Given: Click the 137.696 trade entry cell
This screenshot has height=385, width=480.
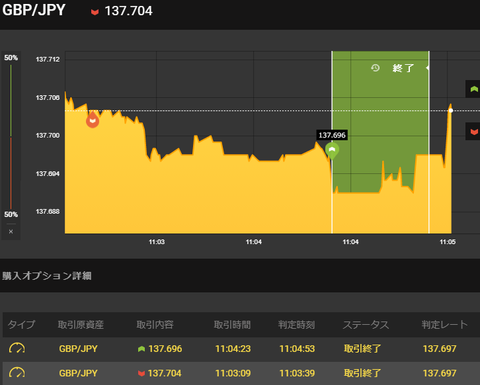Looking at the screenshot, I should pyautogui.click(x=160, y=349).
